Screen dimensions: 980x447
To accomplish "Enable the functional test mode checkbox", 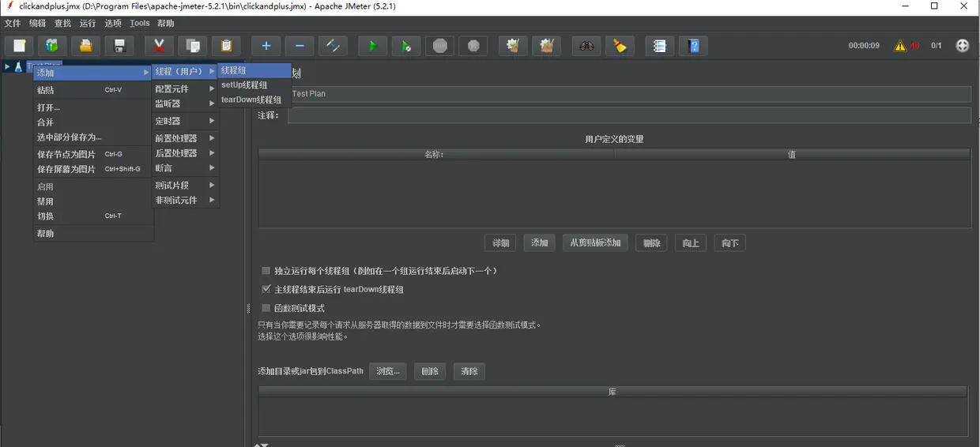I will point(266,308).
